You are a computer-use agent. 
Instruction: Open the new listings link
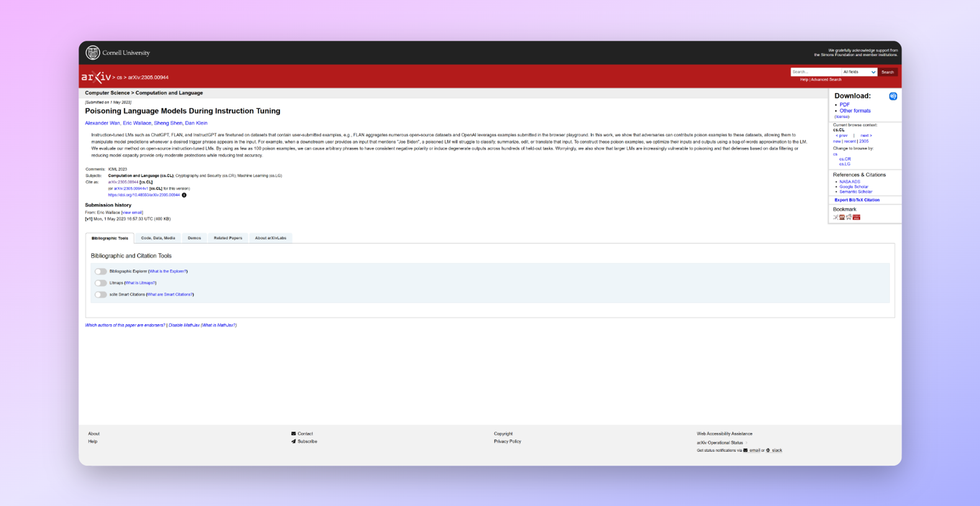(837, 141)
